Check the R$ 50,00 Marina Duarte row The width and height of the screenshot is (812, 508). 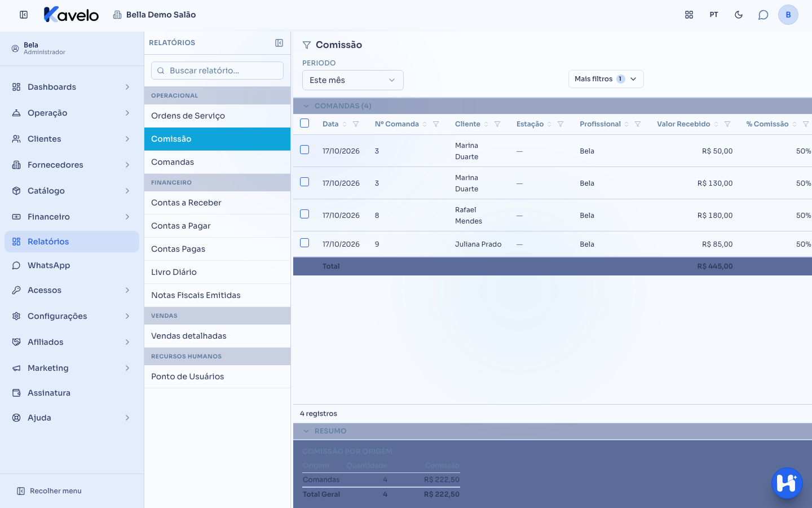[304, 150]
